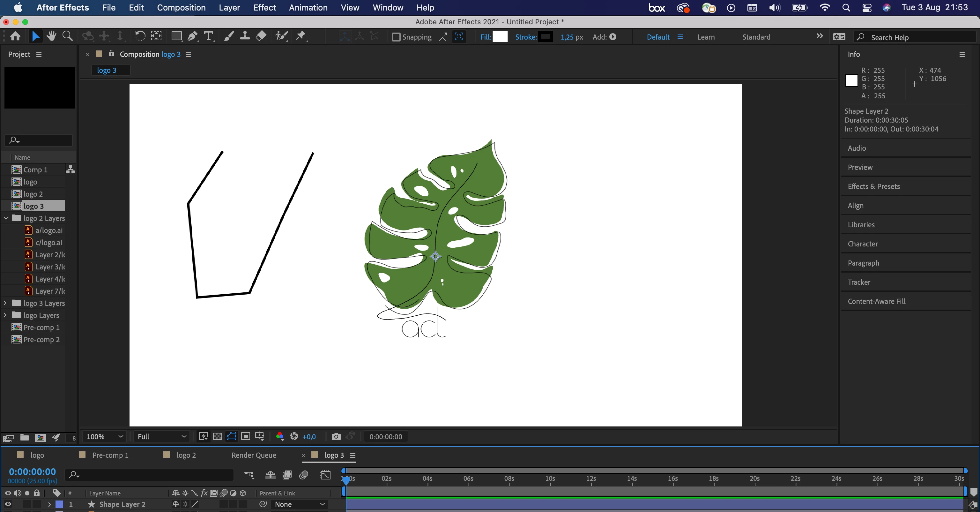Expand the logo 3 Layers folder
980x512 pixels.
[5, 303]
